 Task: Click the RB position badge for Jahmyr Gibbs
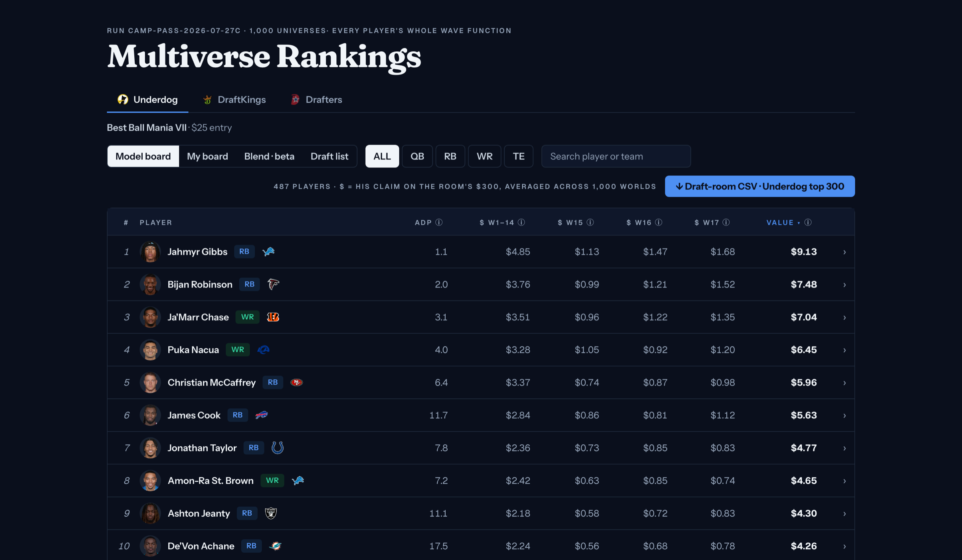click(x=244, y=252)
